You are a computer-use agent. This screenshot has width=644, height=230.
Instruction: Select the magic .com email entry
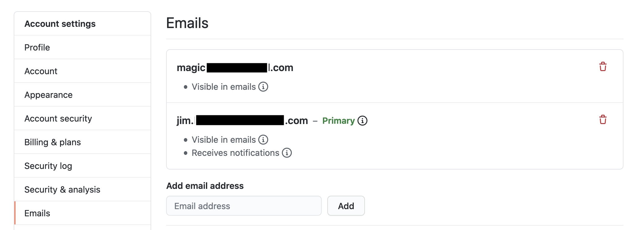(x=235, y=68)
